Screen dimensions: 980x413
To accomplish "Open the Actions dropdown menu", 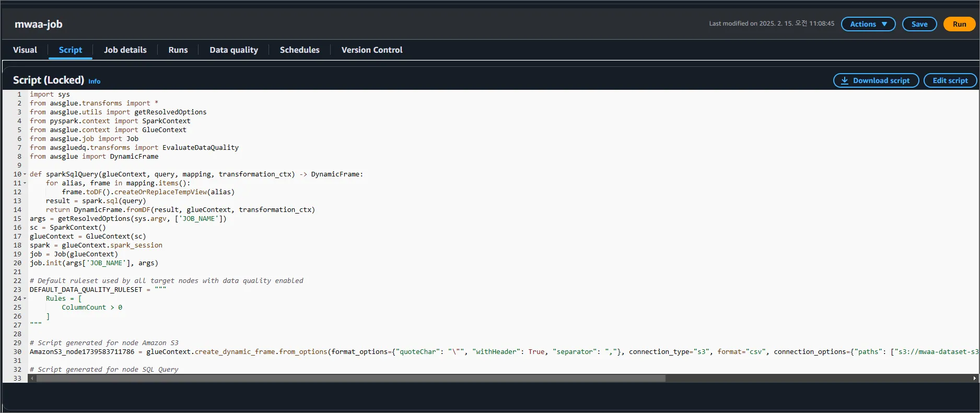I will [x=868, y=24].
